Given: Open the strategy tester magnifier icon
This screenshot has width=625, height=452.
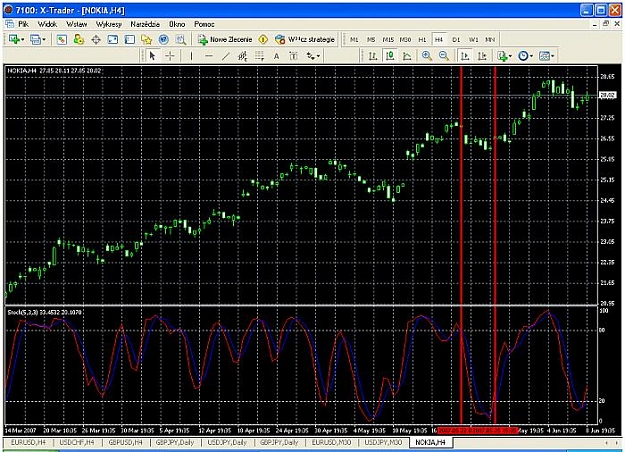Looking at the screenshot, I should (x=181, y=39).
